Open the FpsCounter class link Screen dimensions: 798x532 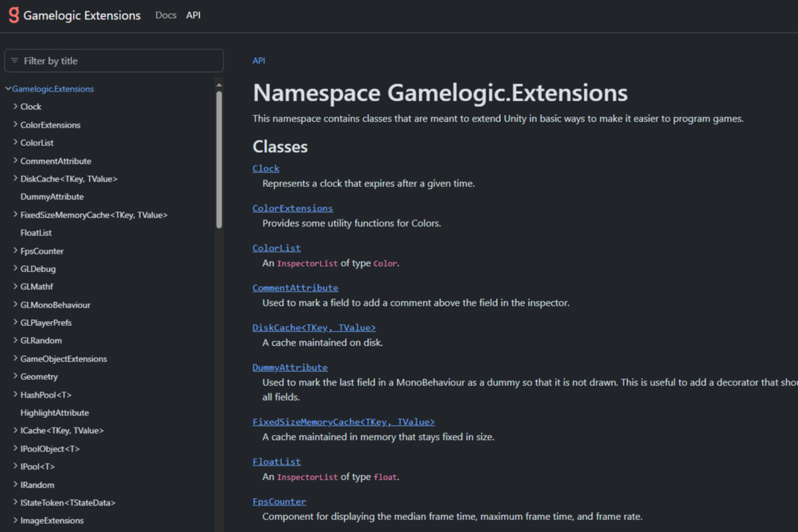tap(279, 502)
